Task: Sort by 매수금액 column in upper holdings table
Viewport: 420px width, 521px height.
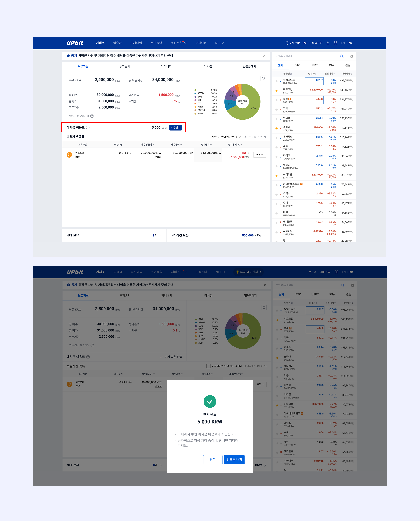Action: [x=176, y=145]
